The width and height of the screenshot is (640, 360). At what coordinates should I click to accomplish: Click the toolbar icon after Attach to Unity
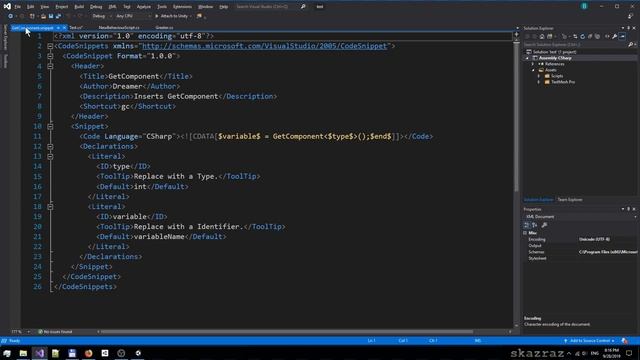click(x=200, y=16)
